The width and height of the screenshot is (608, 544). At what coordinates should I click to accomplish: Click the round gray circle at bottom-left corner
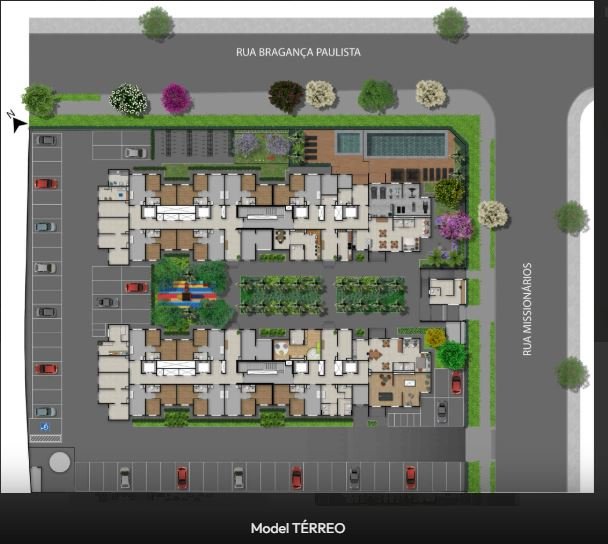(x=59, y=462)
